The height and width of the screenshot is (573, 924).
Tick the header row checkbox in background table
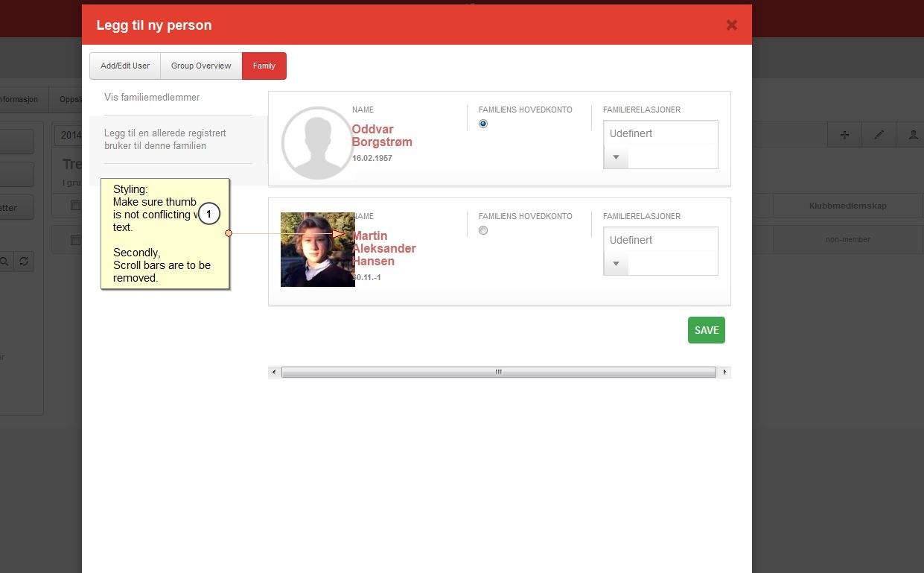pos(75,206)
